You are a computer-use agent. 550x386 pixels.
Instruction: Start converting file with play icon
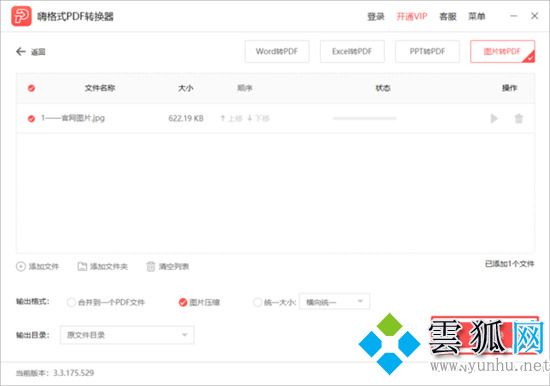(494, 118)
